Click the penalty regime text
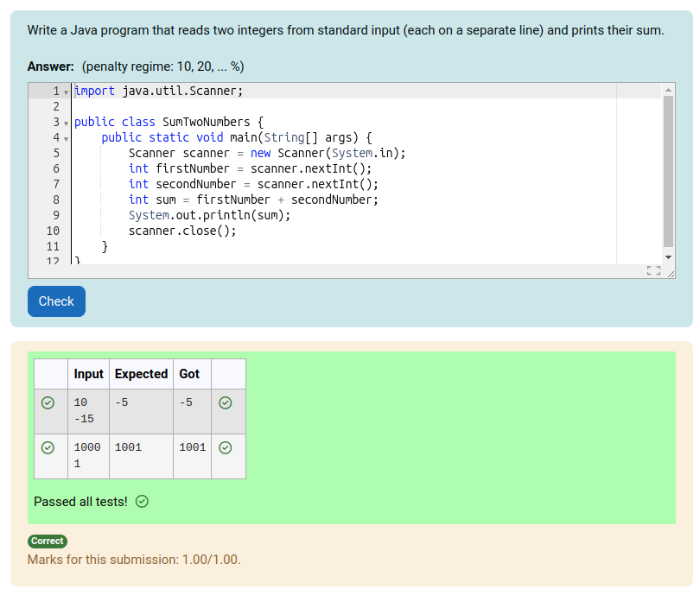The image size is (700, 589). click(163, 66)
